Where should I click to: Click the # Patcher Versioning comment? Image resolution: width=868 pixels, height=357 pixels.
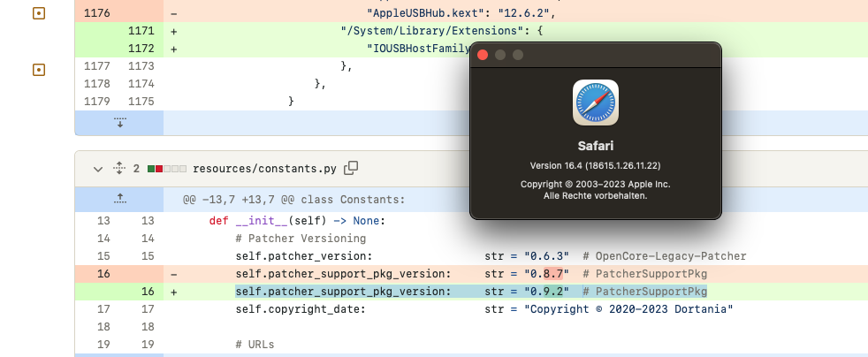pos(301,239)
